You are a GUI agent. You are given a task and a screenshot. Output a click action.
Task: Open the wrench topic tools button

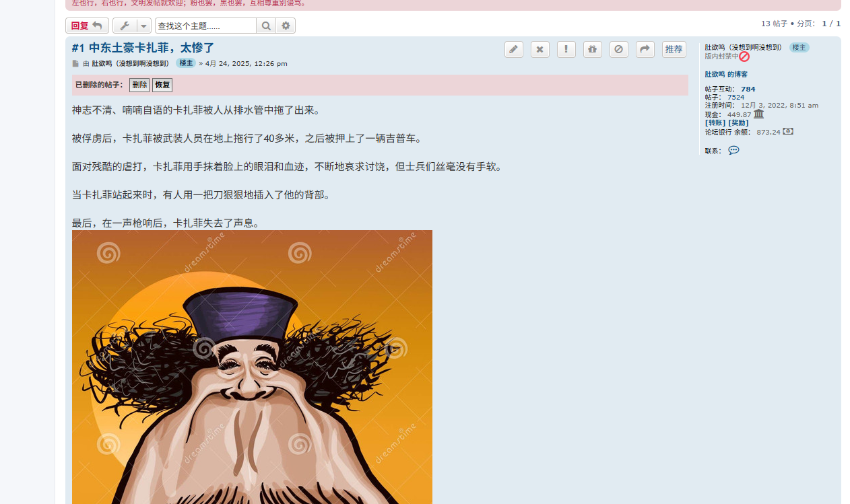point(125,26)
